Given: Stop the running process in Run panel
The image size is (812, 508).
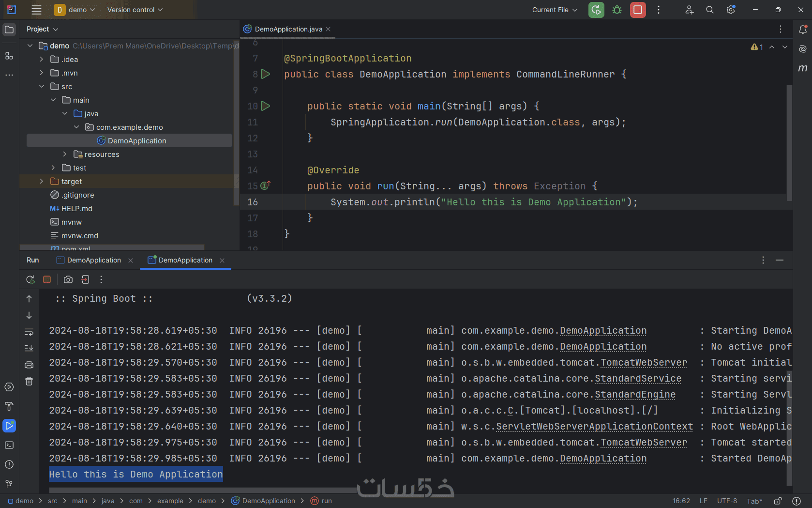Looking at the screenshot, I should pyautogui.click(x=47, y=279).
